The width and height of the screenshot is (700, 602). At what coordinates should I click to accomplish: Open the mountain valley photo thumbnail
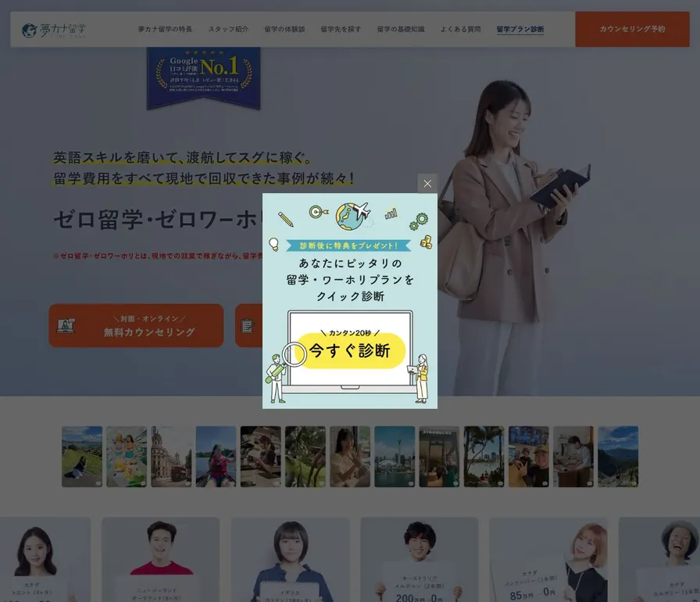click(618, 457)
